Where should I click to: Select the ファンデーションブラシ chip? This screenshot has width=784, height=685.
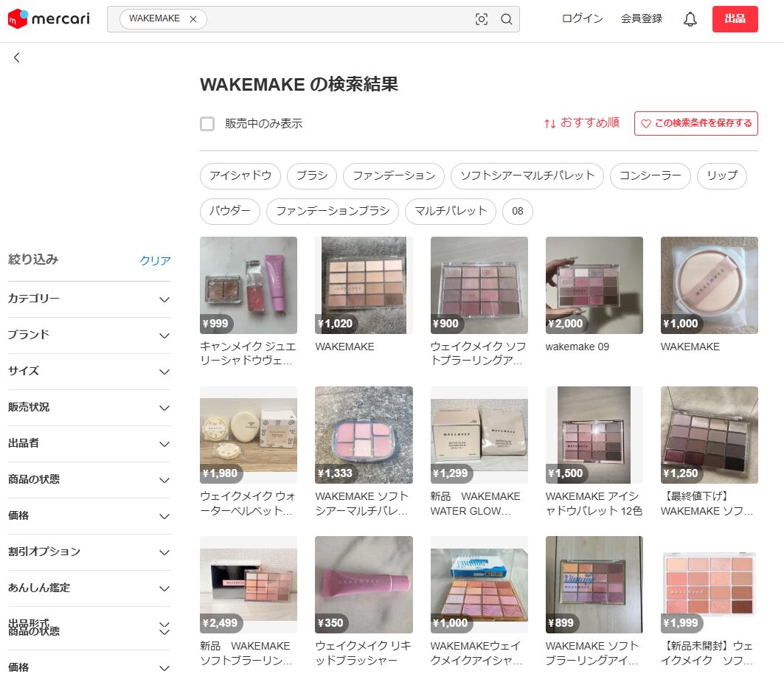coord(333,212)
